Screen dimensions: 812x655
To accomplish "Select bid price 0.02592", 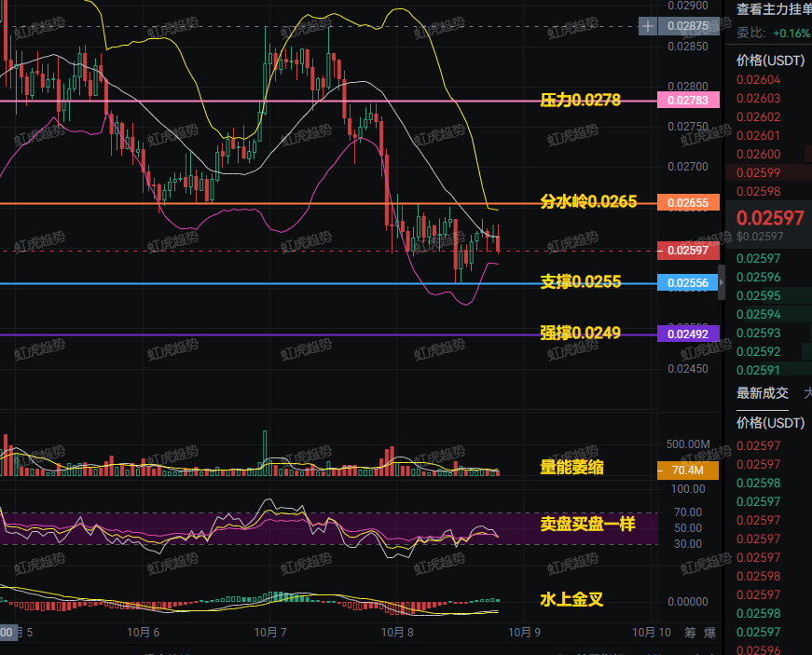I will [x=758, y=352].
